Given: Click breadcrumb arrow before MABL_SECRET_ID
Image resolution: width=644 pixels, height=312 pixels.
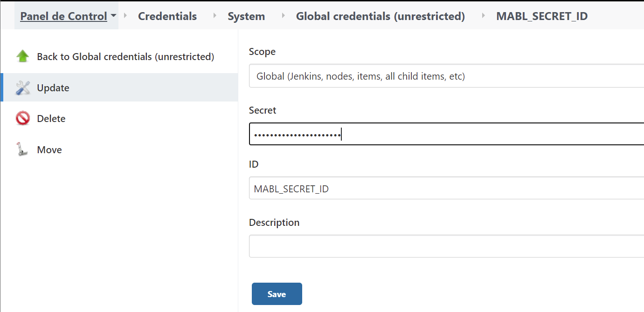Looking at the screenshot, I should pos(483,16).
